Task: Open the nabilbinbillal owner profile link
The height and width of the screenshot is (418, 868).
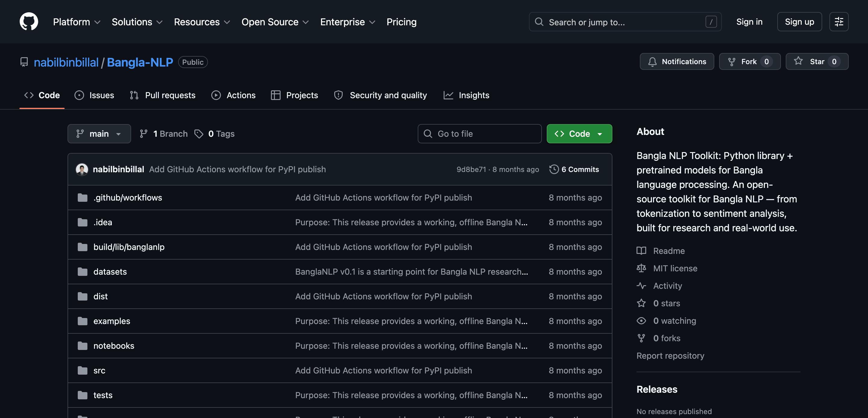Action: [x=66, y=62]
